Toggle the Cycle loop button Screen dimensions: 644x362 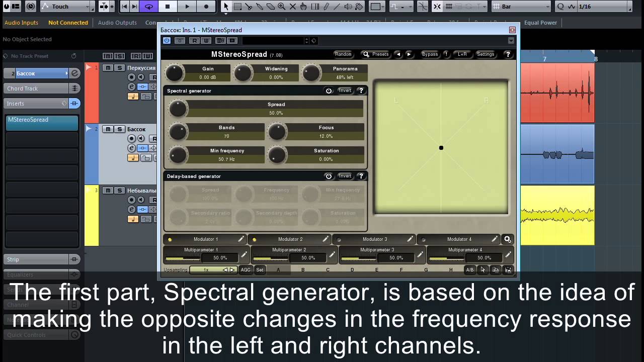coord(148,7)
